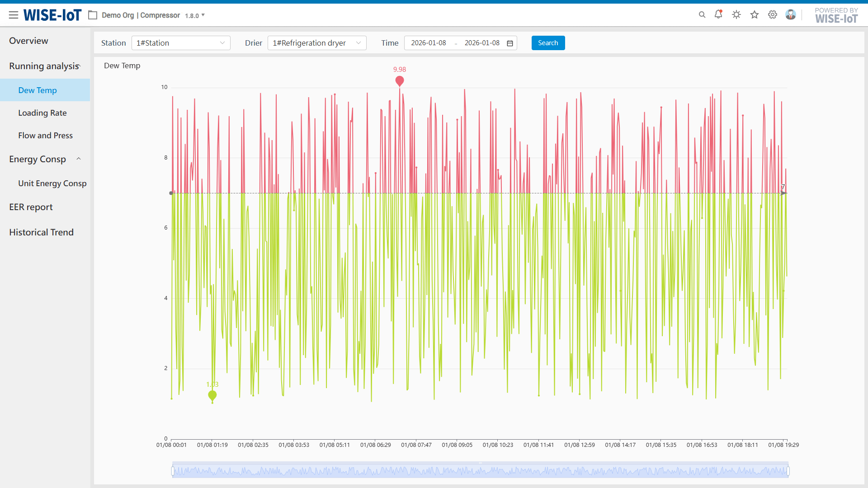Go to the EER report page
868x488 pixels.
(x=31, y=207)
